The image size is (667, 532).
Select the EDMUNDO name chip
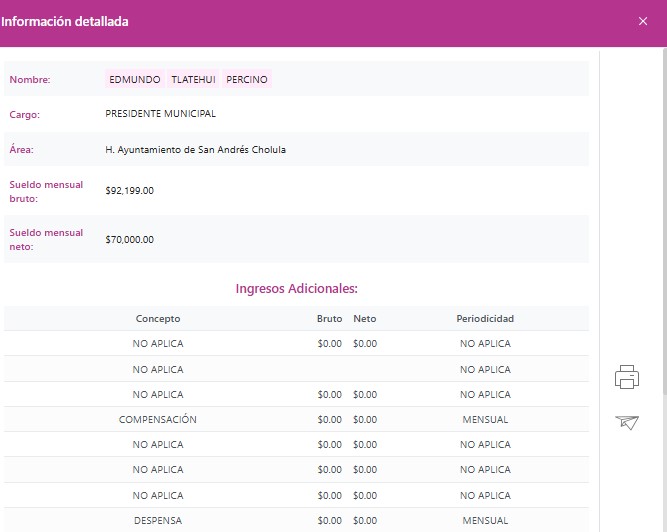[x=134, y=80]
